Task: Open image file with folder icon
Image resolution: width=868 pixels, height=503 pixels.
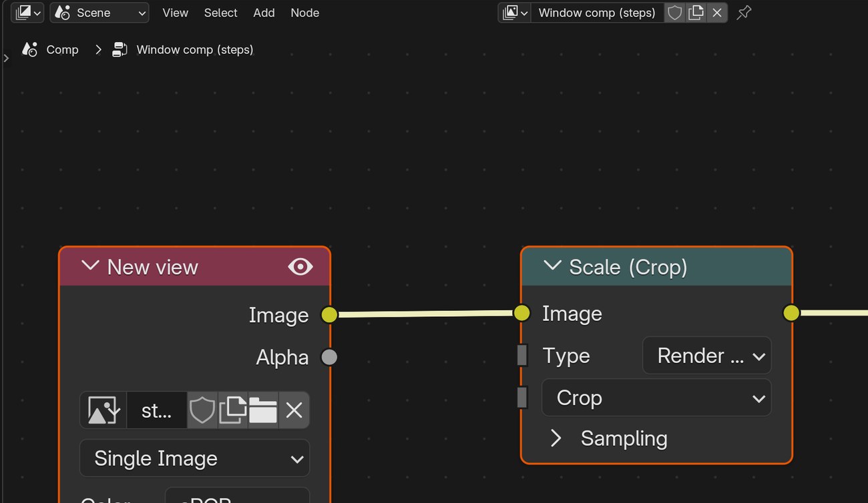Action: (263, 410)
